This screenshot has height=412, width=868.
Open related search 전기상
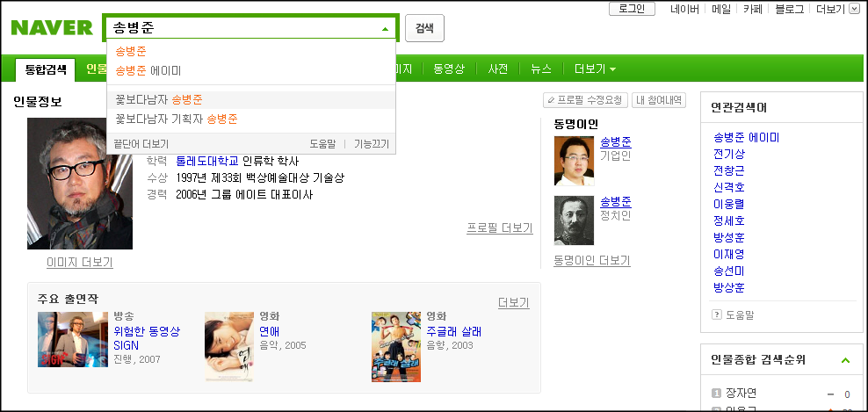tap(729, 154)
